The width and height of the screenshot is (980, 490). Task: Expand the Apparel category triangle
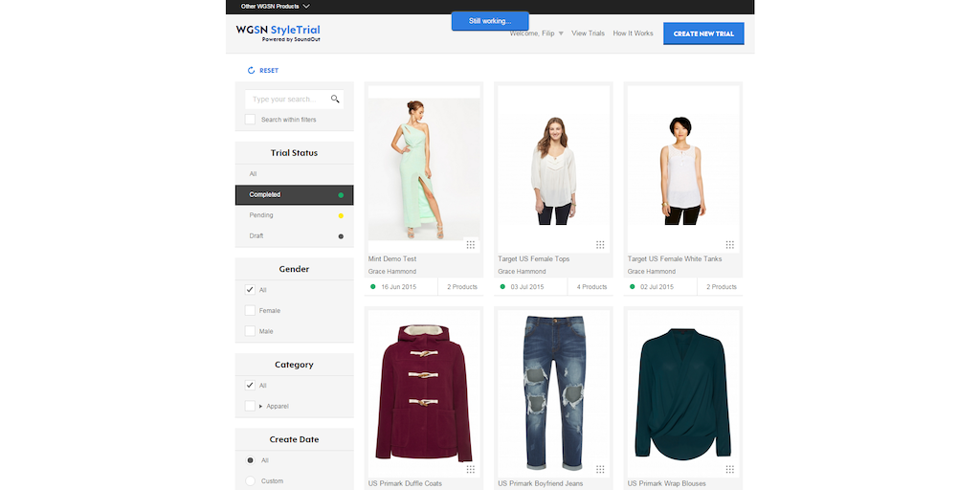pyautogui.click(x=260, y=406)
